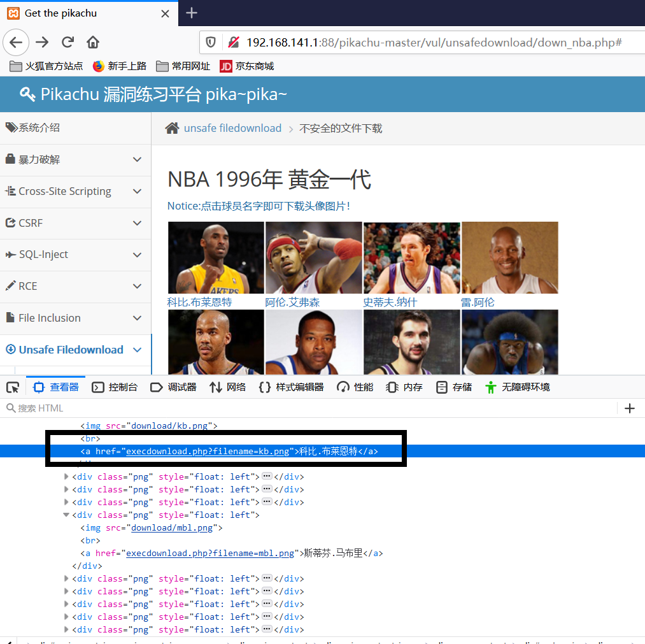This screenshot has width=645, height=644.
Task: Click the Kobe Bryant photo thumbnail
Action: coord(216,257)
